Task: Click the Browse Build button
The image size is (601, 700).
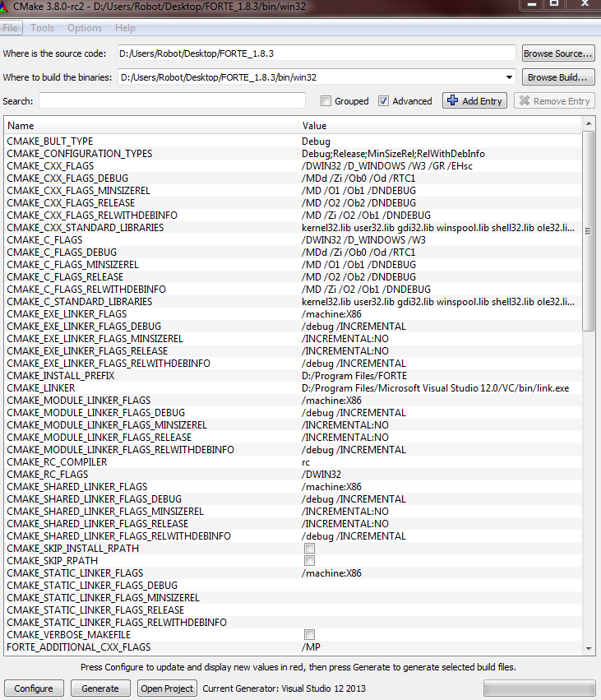Action: [558, 77]
